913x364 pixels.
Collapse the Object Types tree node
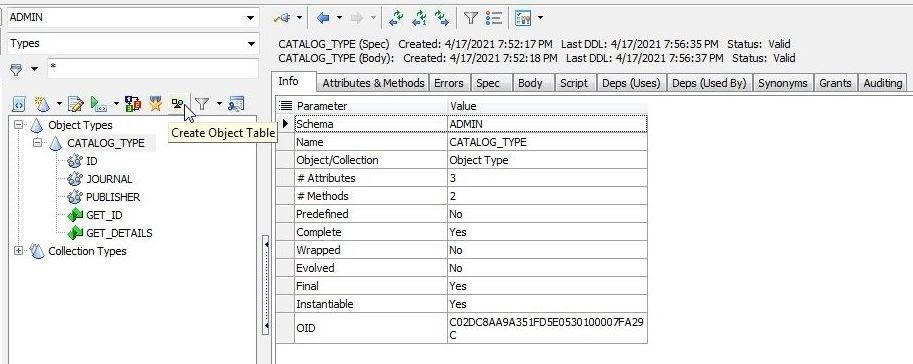(19, 125)
